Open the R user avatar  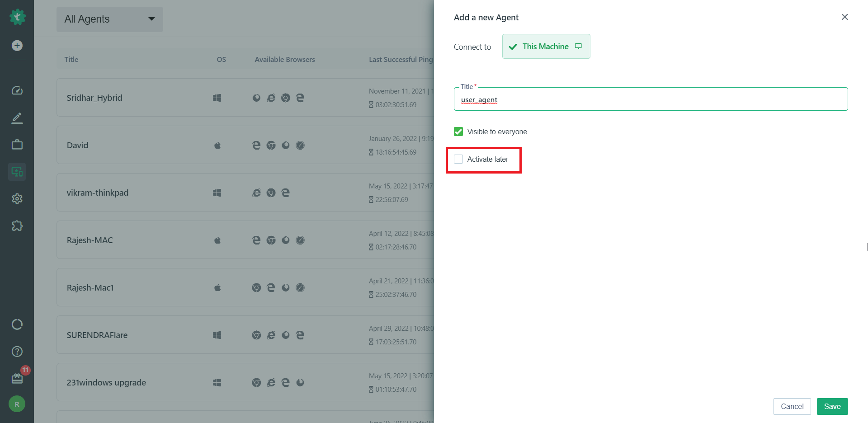click(x=17, y=404)
